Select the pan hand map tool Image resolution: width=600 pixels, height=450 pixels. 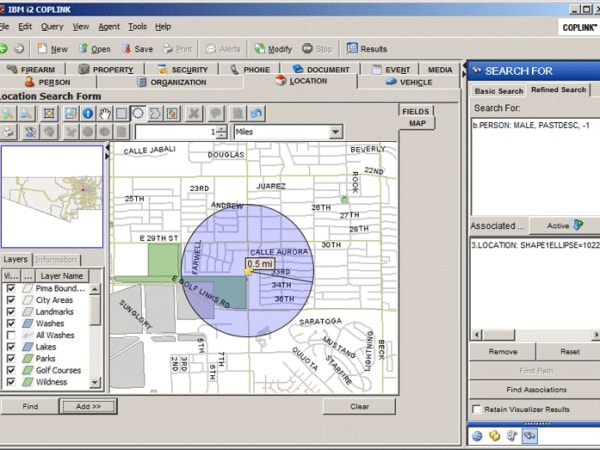click(x=105, y=114)
